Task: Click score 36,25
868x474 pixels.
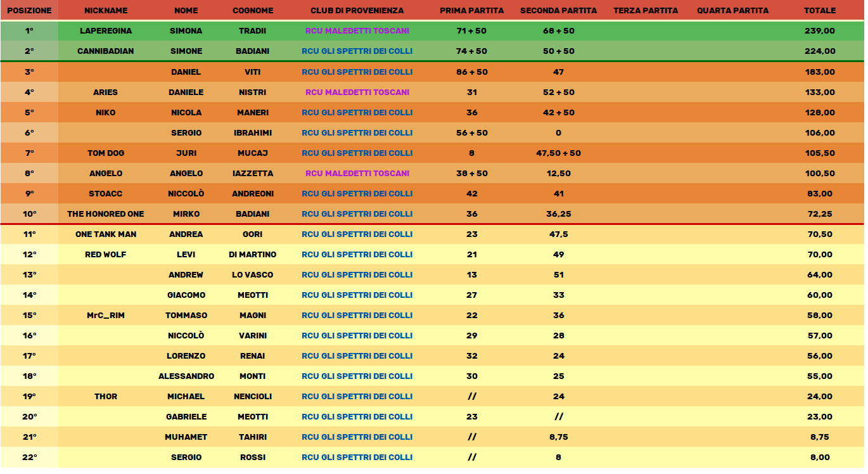Action: coord(558,214)
